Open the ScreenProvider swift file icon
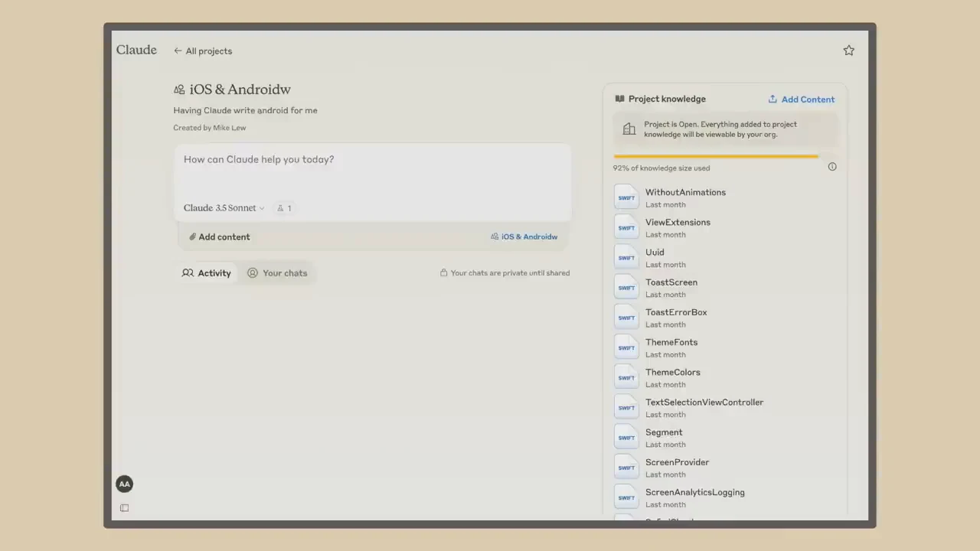The height and width of the screenshot is (551, 980). [x=626, y=467]
